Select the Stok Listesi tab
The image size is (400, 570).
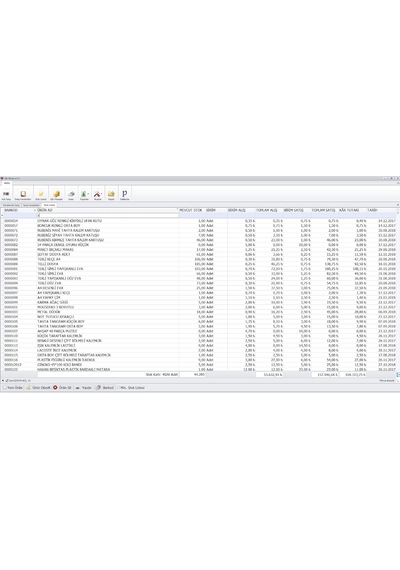coord(49,205)
